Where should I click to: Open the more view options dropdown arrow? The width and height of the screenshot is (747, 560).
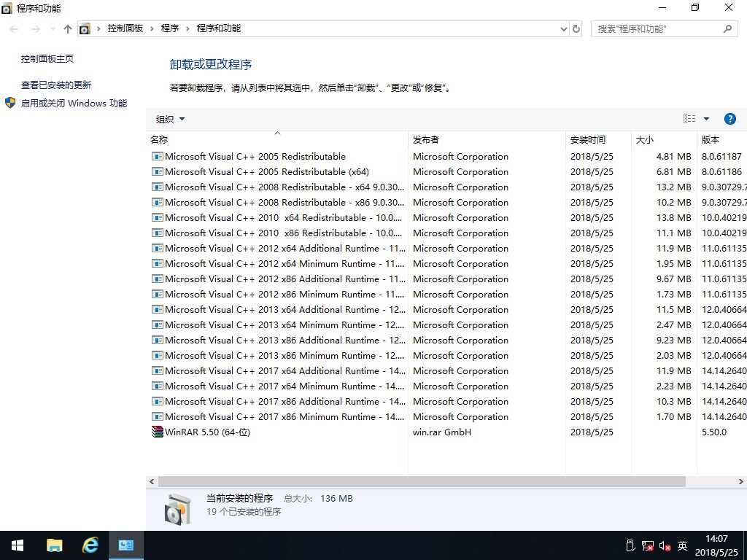[x=706, y=119]
